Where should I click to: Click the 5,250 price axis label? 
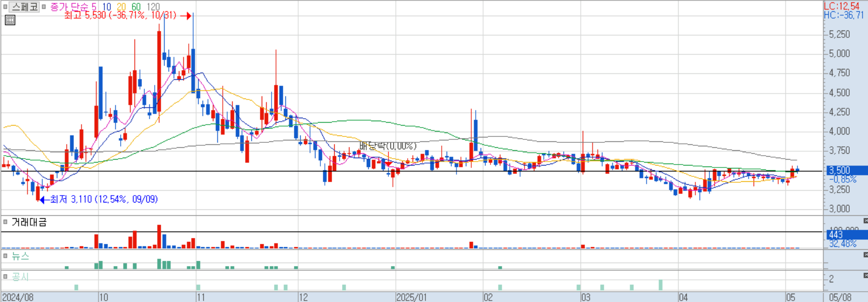click(839, 34)
